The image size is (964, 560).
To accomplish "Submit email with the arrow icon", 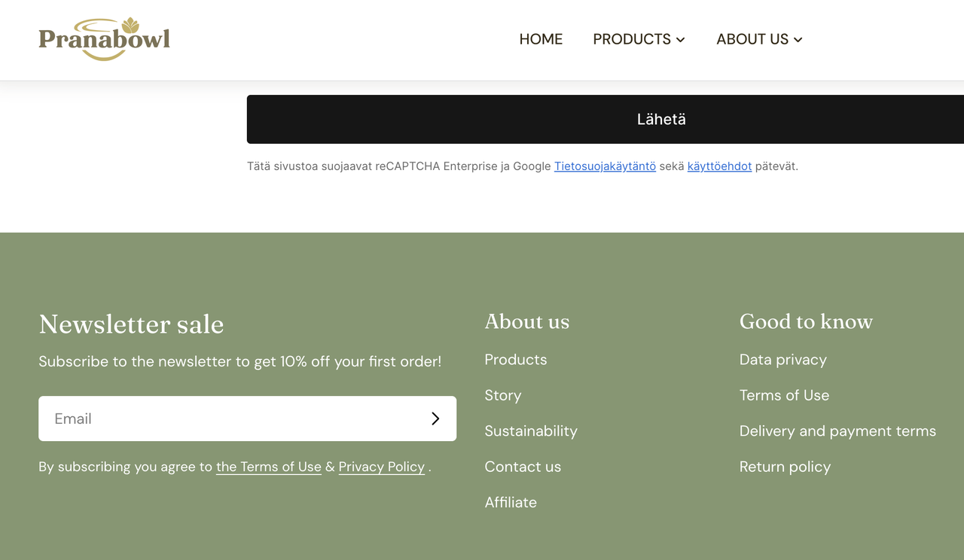I will pos(435,418).
